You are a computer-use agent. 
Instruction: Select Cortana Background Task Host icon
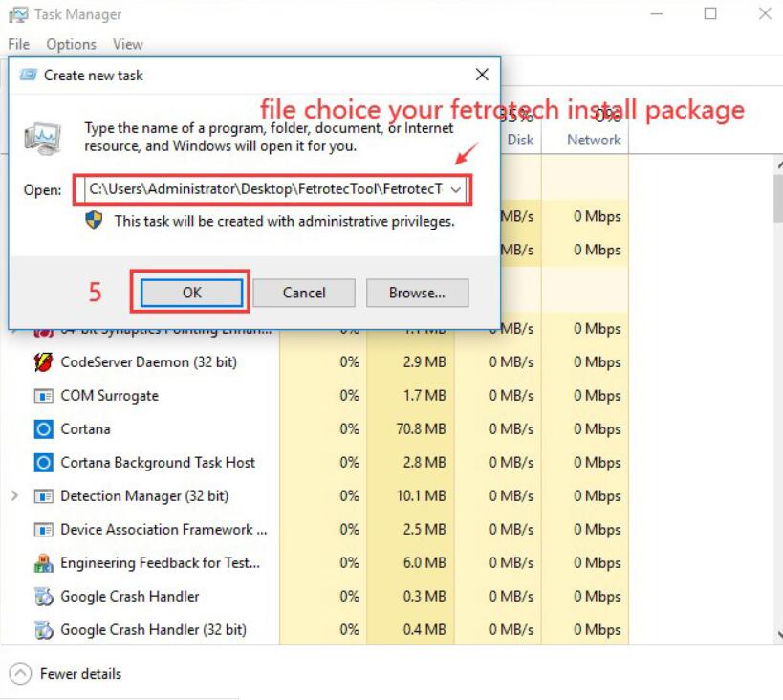coord(43,463)
